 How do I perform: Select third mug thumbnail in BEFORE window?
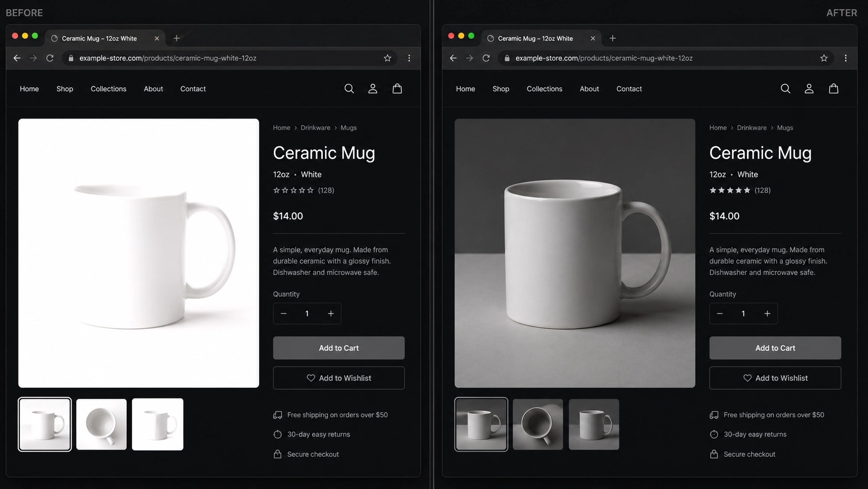pyautogui.click(x=157, y=425)
